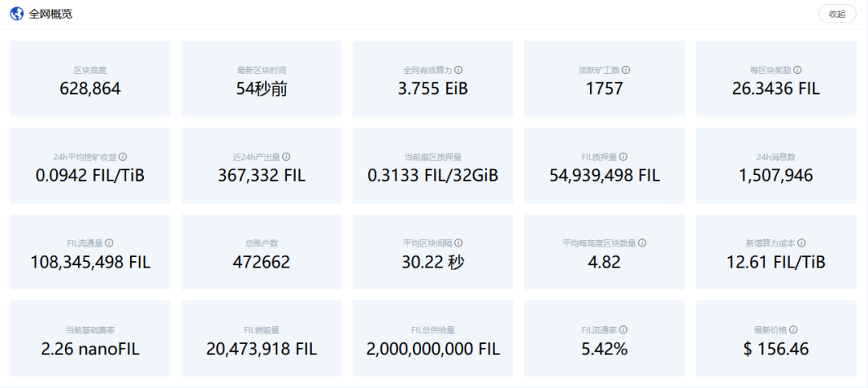This screenshot has width=868, height=388.
Task: Click the FIL销毁量 label
Action: pyautogui.click(x=261, y=330)
